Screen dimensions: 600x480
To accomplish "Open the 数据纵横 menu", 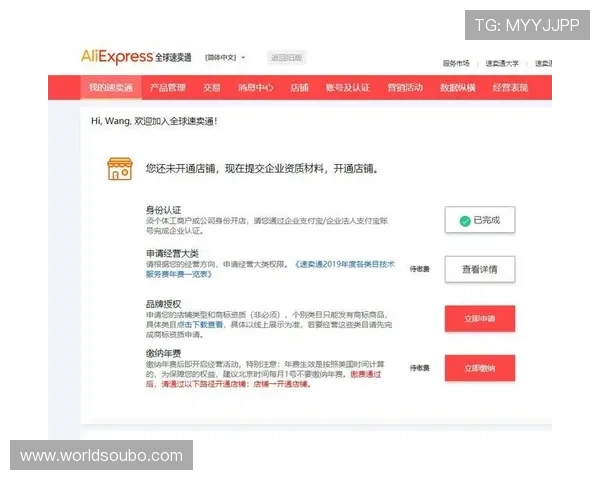I will [x=458, y=88].
